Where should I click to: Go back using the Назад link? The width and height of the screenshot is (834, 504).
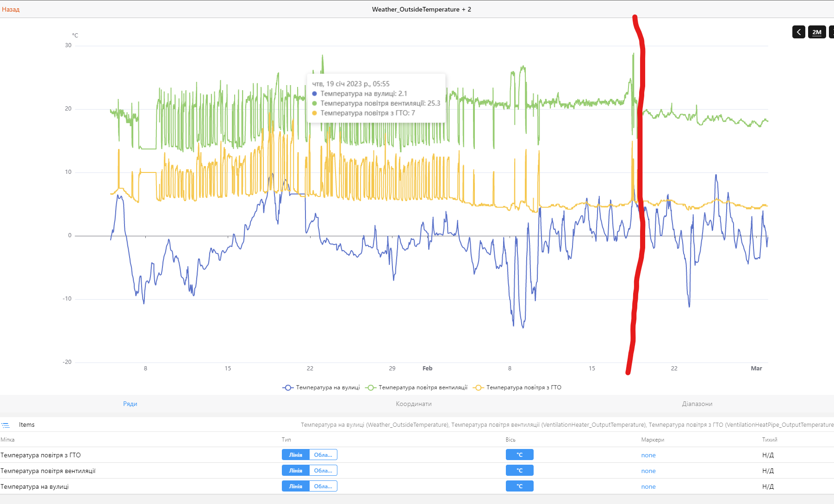coord(11,9)
